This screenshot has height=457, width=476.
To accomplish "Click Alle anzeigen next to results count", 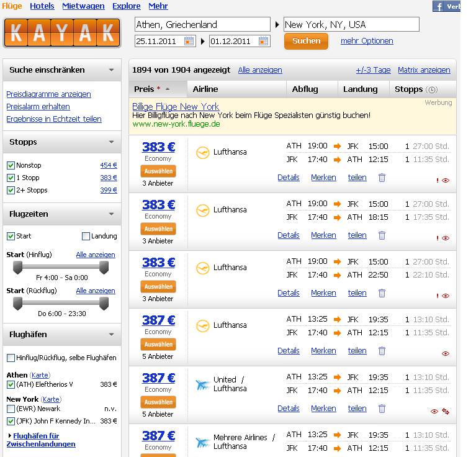I will (260, 70).
